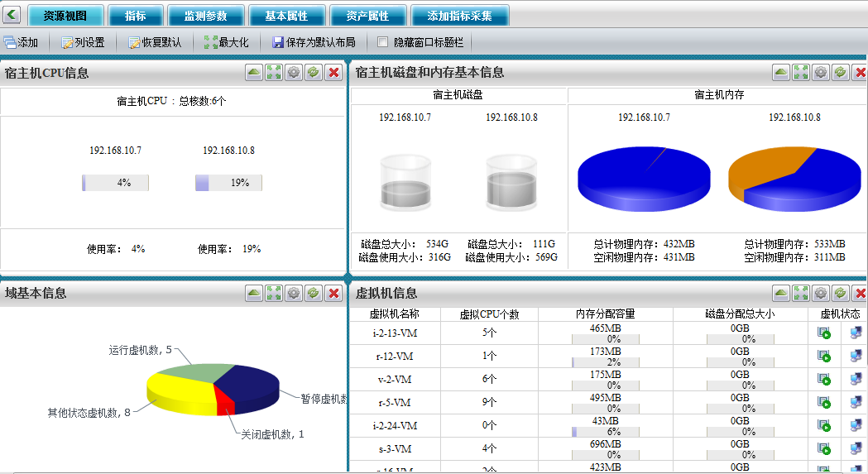This screenshot has width=868, height=474.
Task: Click the 保存为默认布局 button
Action: [x=314, y=42]
